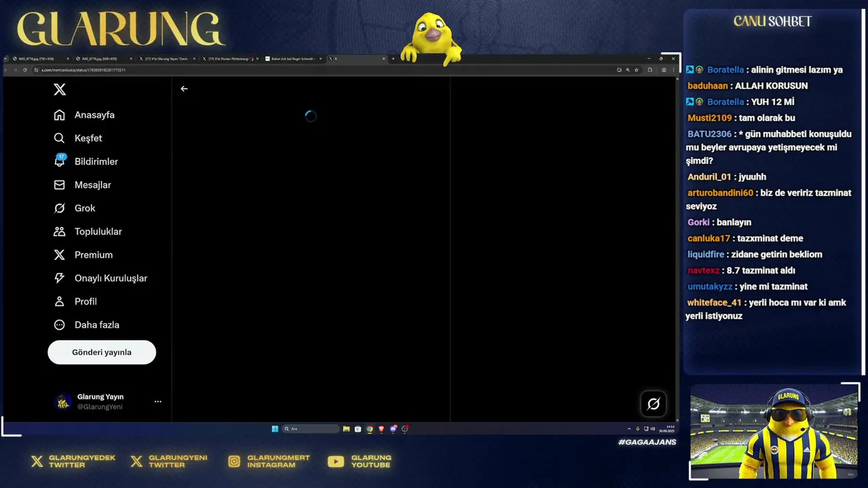Open Keşfet search icon in sidebar
Image resolution: width=868 pixels, height=488 pixels.
pos(60,138)
